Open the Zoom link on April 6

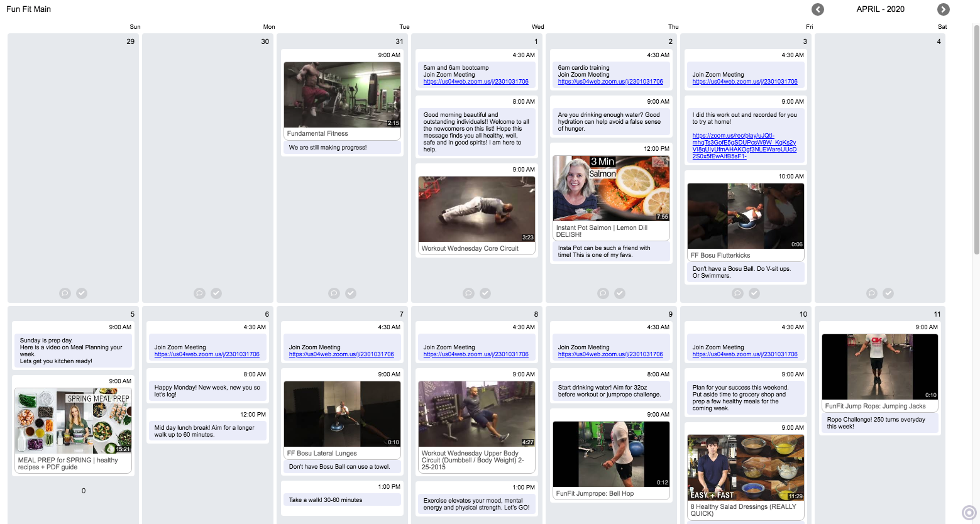207,354
